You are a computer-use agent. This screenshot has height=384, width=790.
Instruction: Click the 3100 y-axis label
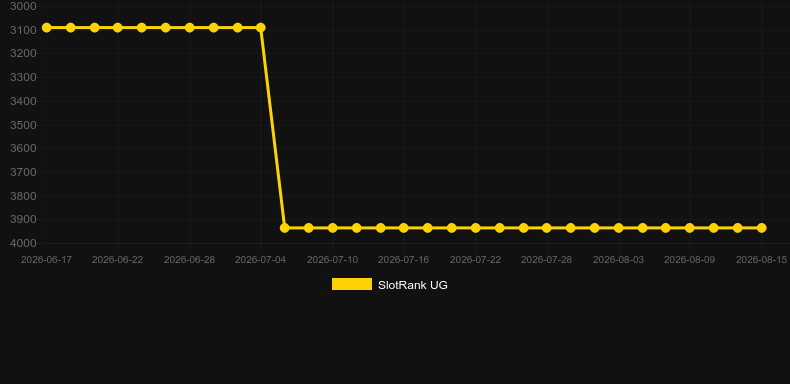pyautogui.click(x=23, y=30)
